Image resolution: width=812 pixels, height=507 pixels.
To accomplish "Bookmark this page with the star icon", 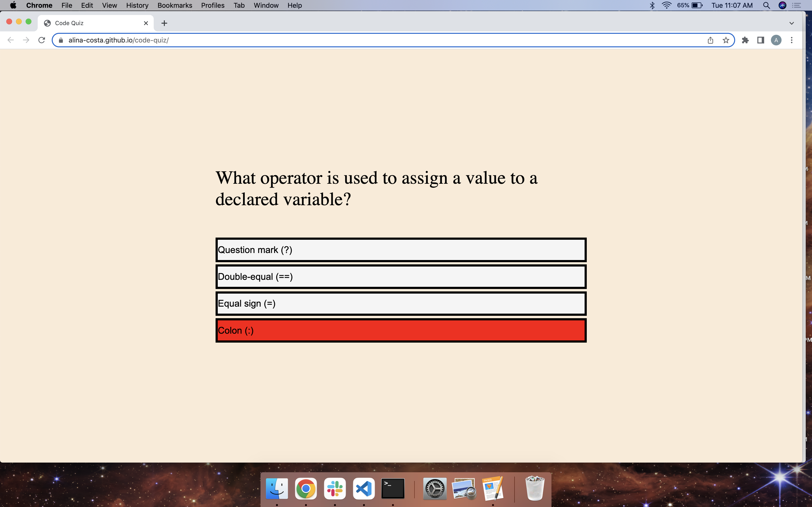I will pos(726,40).
